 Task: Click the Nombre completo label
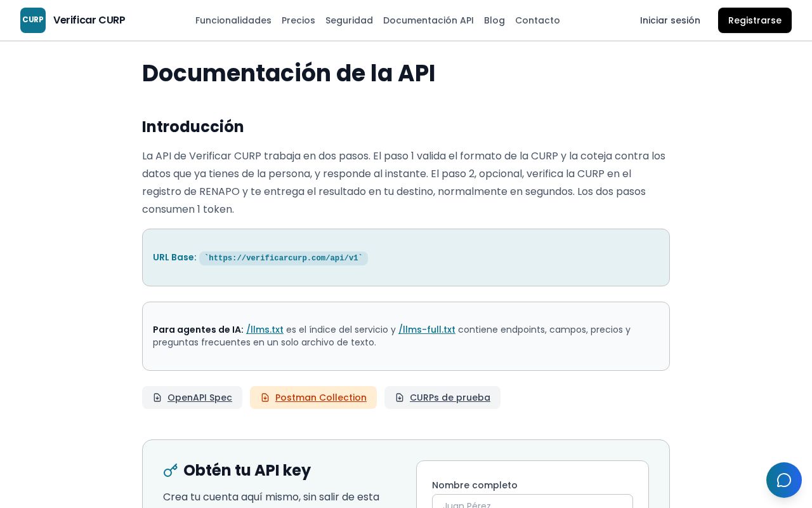[475, 485]
